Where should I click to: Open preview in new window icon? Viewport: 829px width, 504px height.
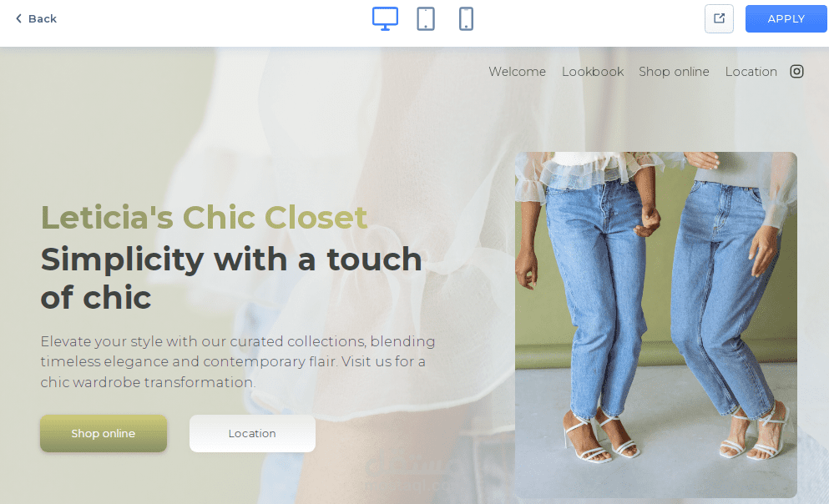pos(719,19)
